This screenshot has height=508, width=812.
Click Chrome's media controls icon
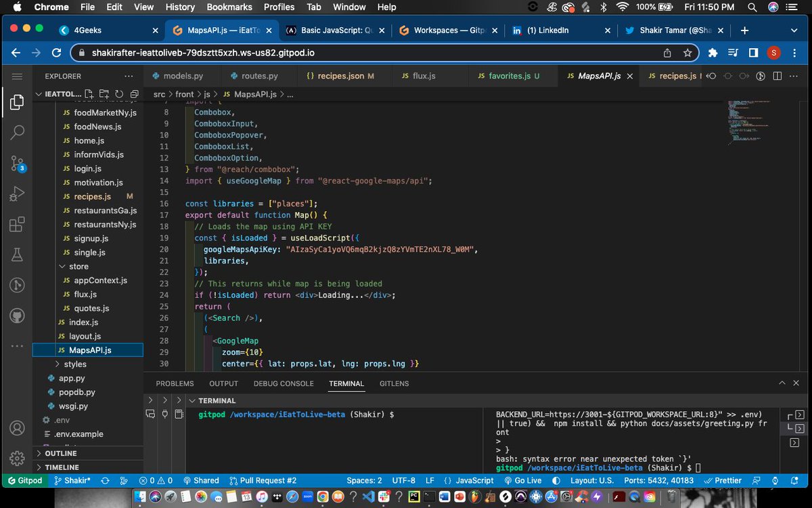click(x=733, y=53)
